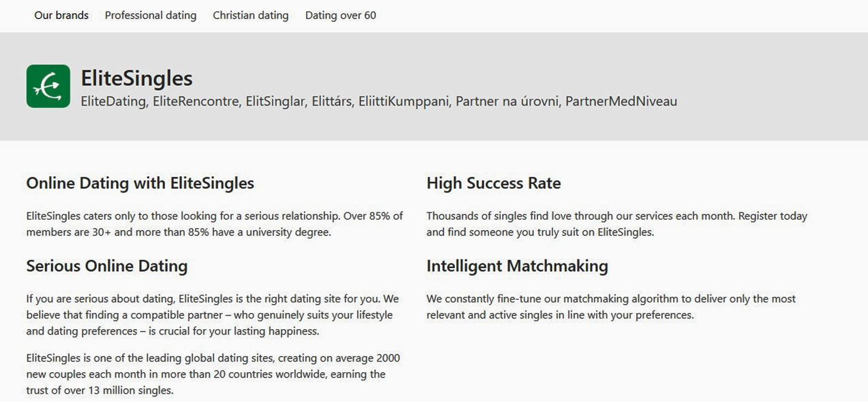Select the Christian dating nav link
Screen dimensions: 868x402
point(250,16)
